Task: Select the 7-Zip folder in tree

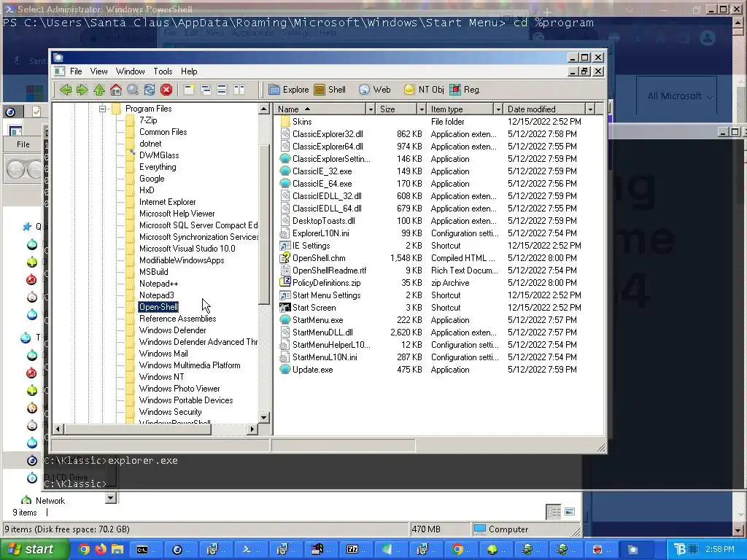Action: pos(148,120)
